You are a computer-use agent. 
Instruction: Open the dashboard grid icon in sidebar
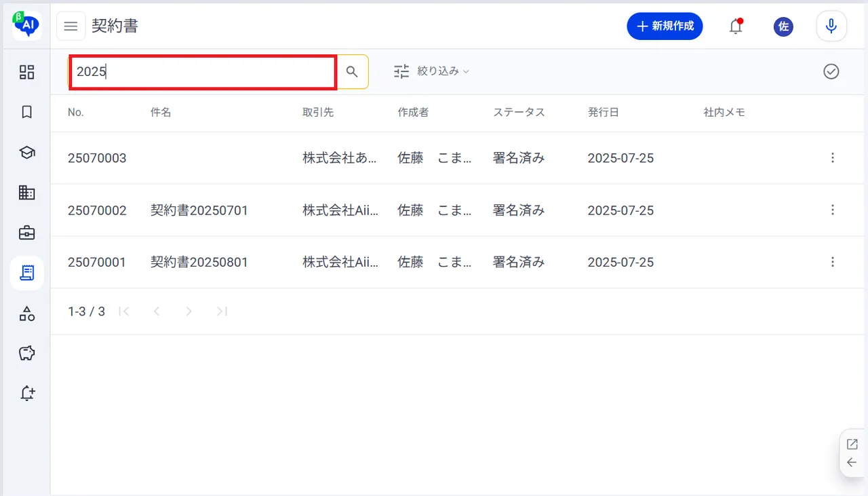click(26, 72)
